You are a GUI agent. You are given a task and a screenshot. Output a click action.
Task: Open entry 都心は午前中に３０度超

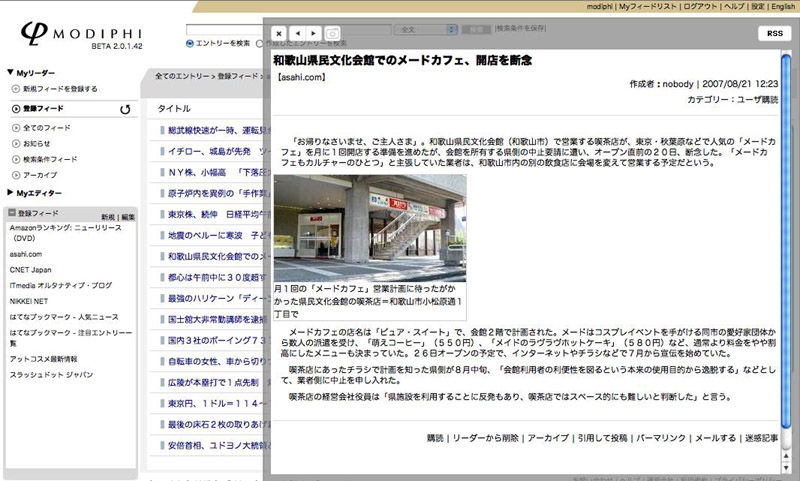(216, 277)
